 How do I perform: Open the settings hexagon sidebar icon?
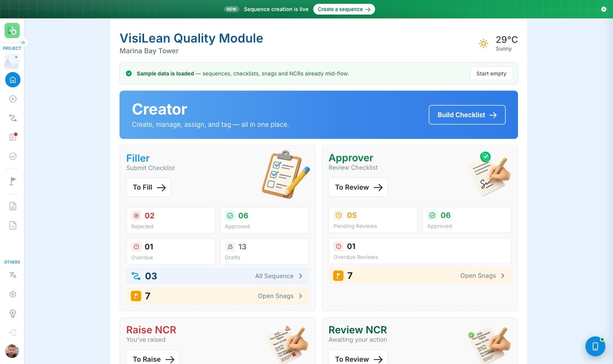point(13,294)
